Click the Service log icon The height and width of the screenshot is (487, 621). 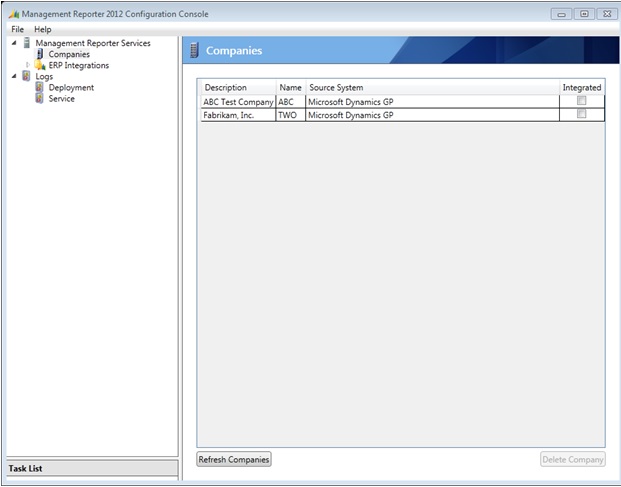pyautogui.click(x=39, y=98)
